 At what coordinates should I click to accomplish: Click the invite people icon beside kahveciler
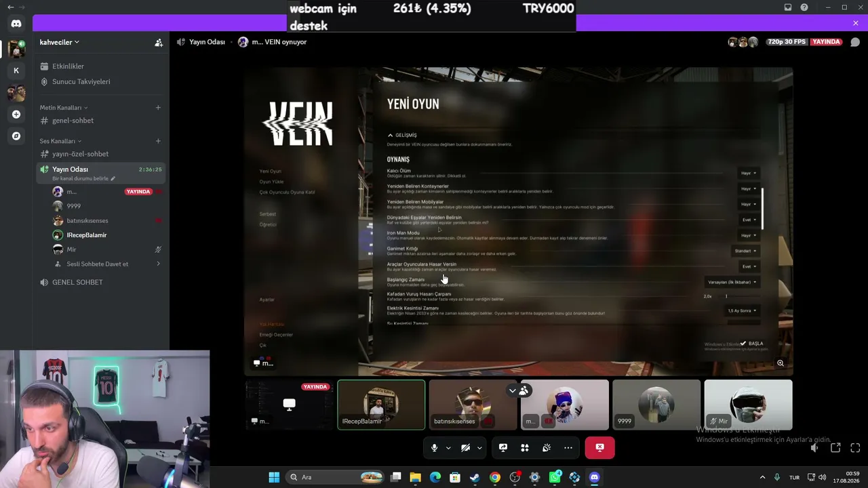(x=159, y=42)
